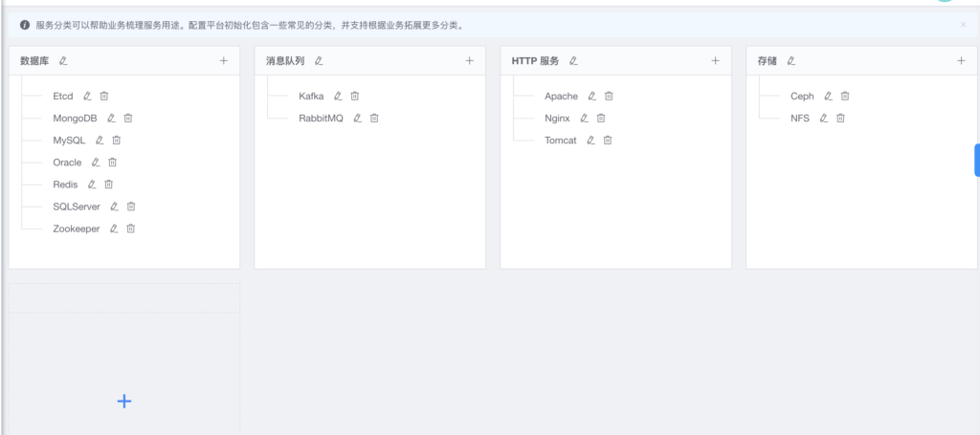Edit the Apache entry

pyautogui.click(x=591, y=97)
